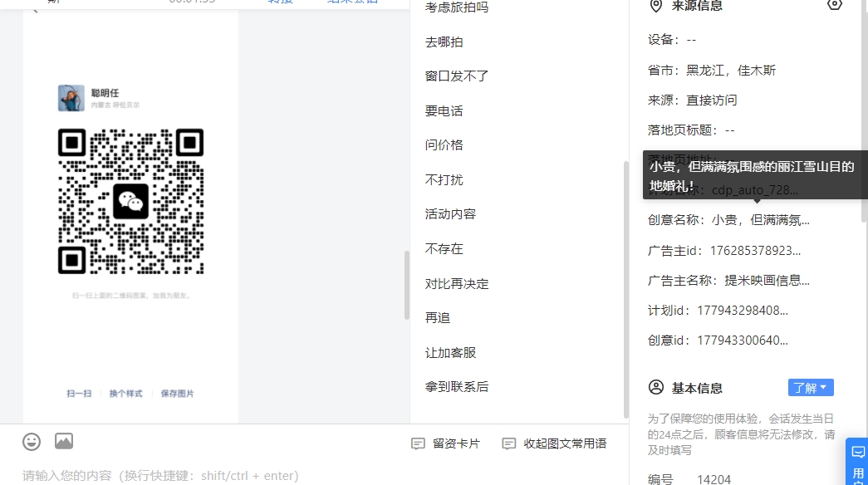The image size is (868, 485).
Task: Click the 编号 value 14204
Action: click(x=714, y=479)
